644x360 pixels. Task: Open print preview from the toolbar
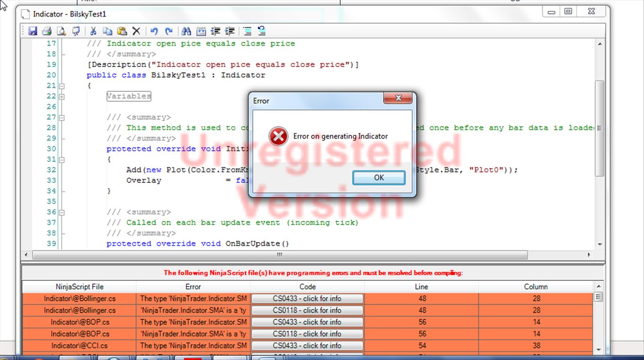point(61,31)
